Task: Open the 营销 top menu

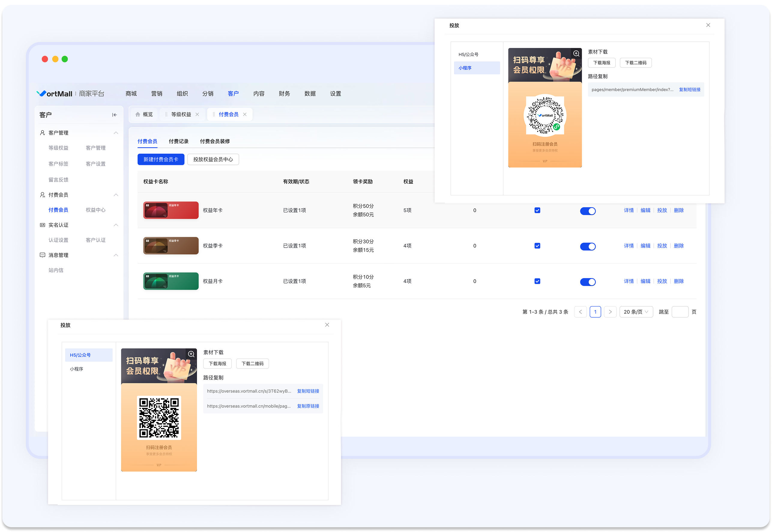Action: 157,94
